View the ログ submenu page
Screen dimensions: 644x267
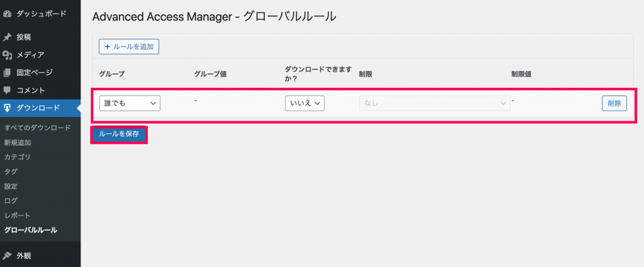[11, 200]
